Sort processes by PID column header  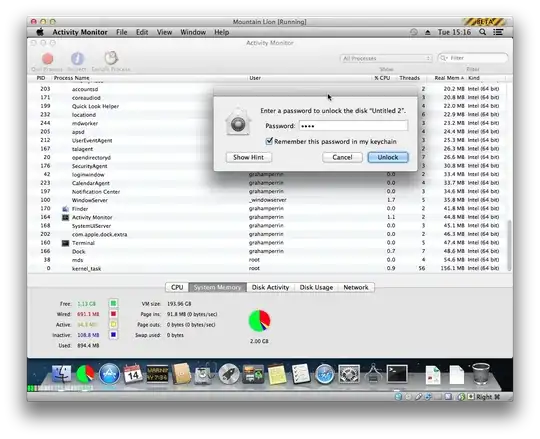(41, 78)
